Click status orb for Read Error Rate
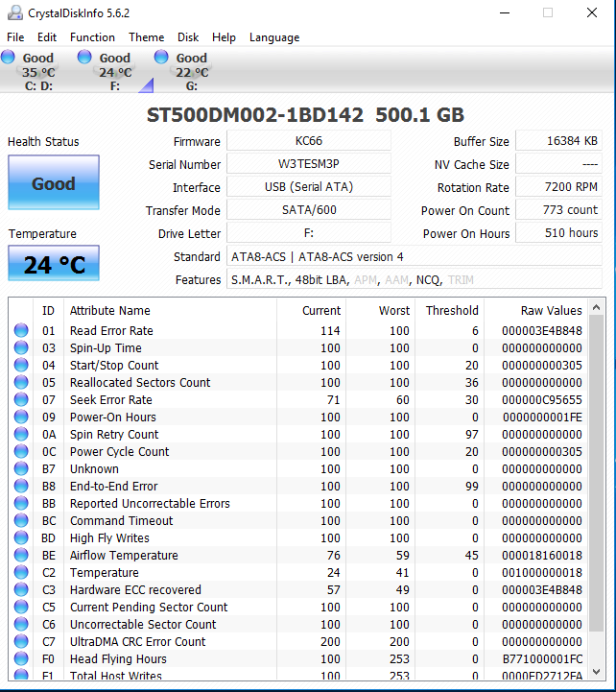The height and width of the screenshot is (692, 616). pyautogui.click(x=21, y=330)
